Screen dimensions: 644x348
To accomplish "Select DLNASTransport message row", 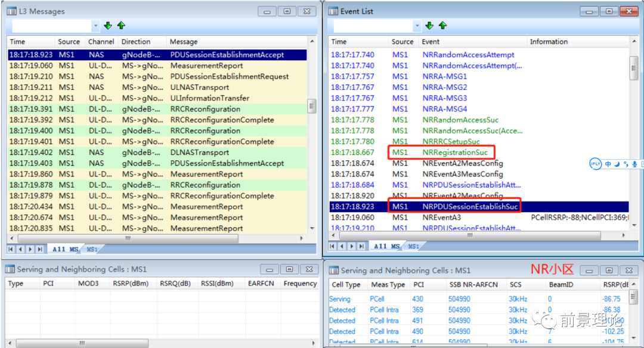I will [157, 153].
